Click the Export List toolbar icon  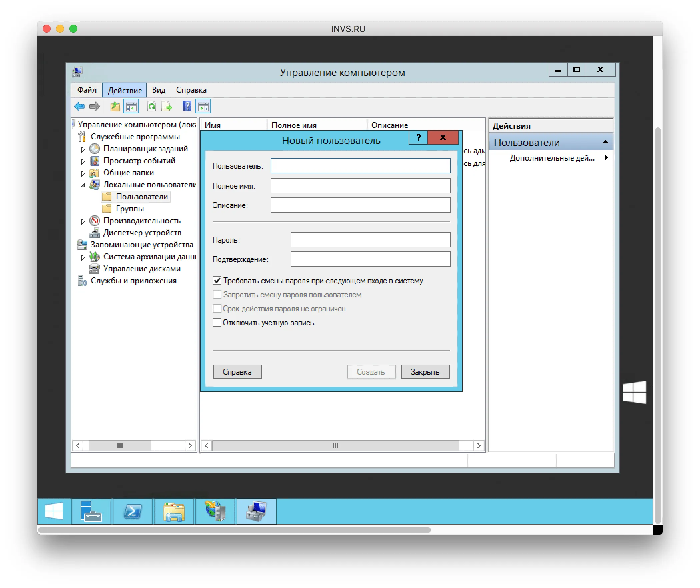166,106
